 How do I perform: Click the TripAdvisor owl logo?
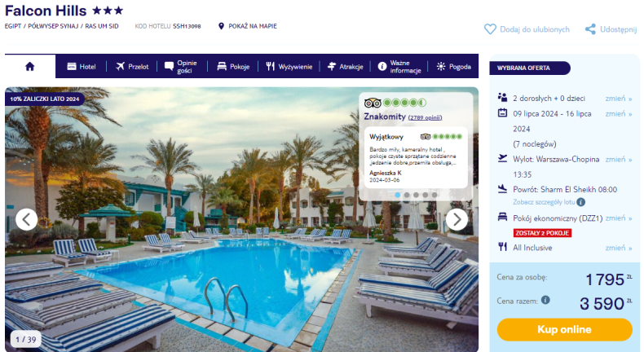pyautogui.click(x=373, y=103)
